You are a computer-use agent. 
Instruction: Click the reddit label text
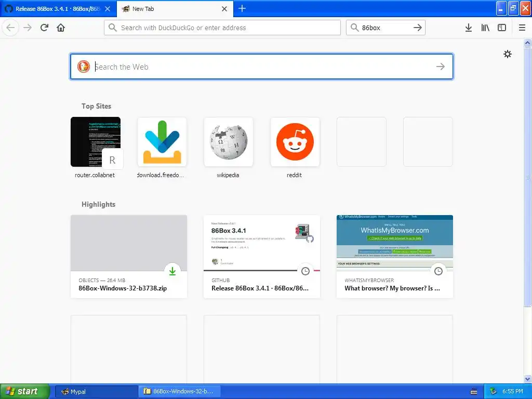[x=294, y=175]
